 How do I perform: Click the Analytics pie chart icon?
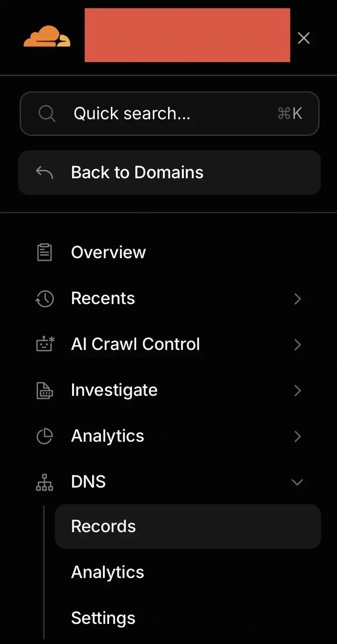point(45,436)
